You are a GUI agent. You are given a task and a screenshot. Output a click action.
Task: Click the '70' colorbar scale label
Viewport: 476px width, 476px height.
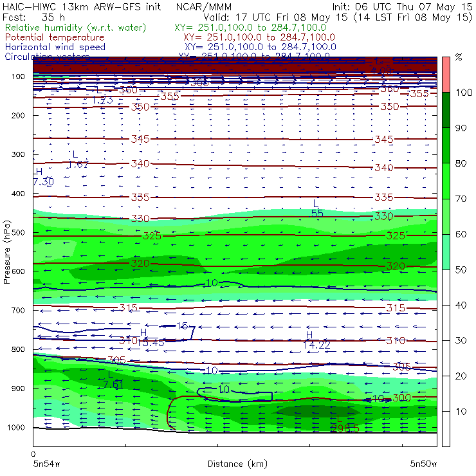pyautogui.click(x=461, y=199)
